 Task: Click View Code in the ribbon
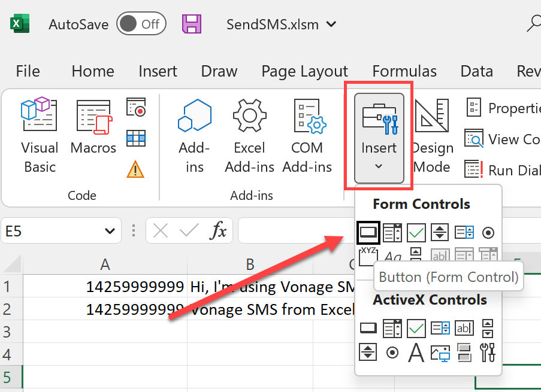tap(502, 139)
